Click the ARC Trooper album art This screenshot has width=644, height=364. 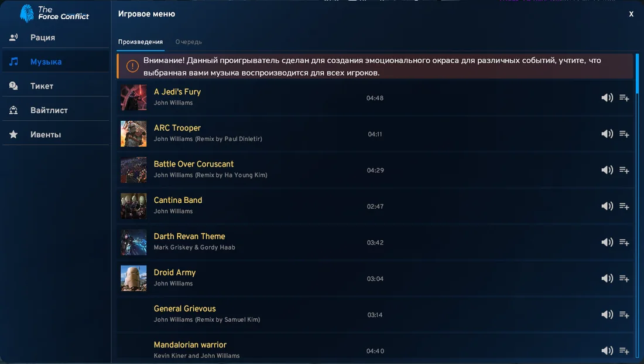click(133, 134)
